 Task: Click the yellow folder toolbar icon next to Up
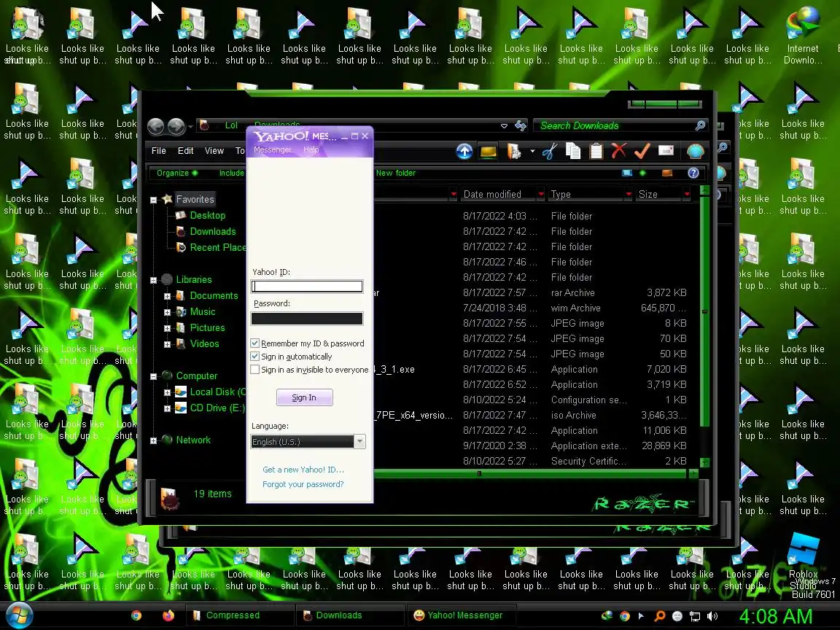click(x=489, y=152)
